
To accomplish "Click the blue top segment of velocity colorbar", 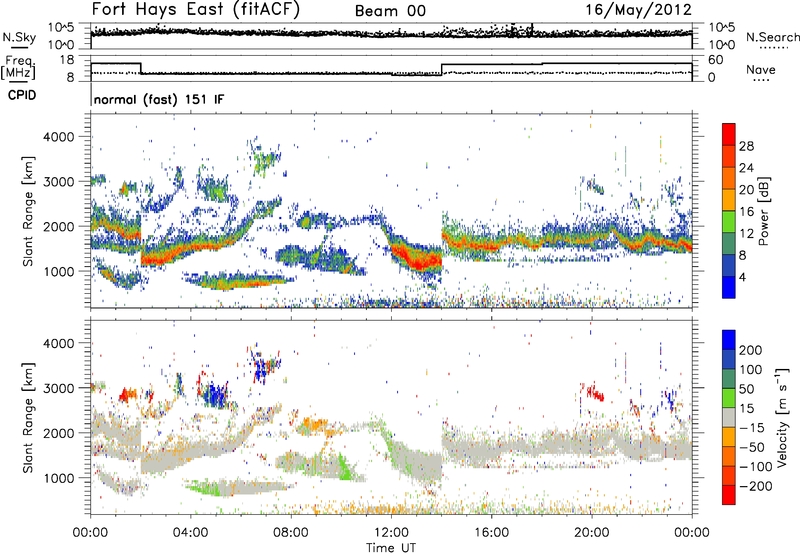I will 729,340.
